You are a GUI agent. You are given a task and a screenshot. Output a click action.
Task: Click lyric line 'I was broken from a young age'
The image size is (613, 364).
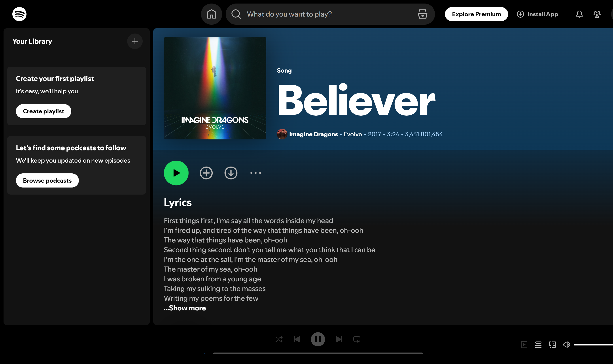[x=212, y=279]
